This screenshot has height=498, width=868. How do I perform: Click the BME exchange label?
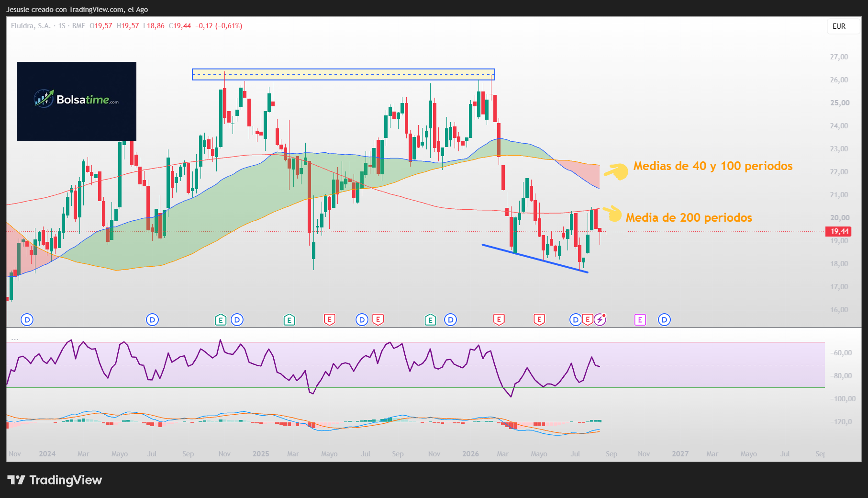78,26
